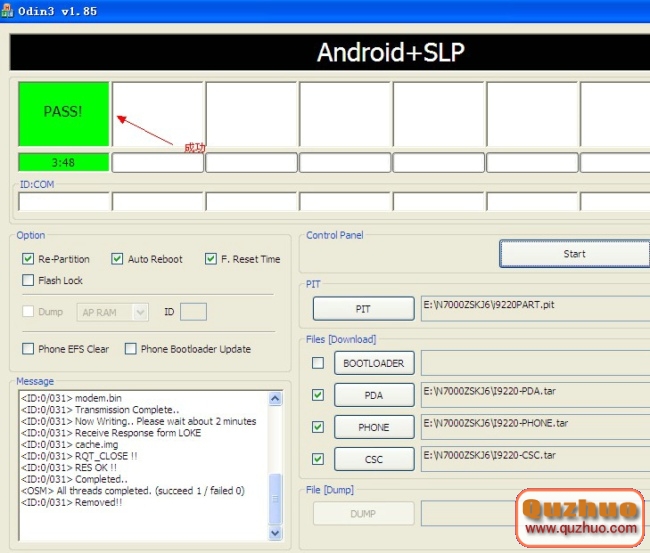Click the disabled Dump checkbox
650x553 pixels.
click(x=28, y=311)
